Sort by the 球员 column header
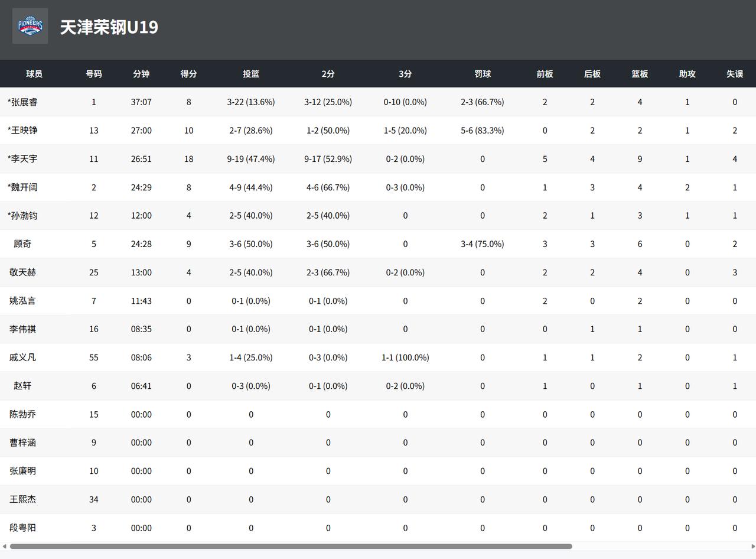 pos(34,74)
